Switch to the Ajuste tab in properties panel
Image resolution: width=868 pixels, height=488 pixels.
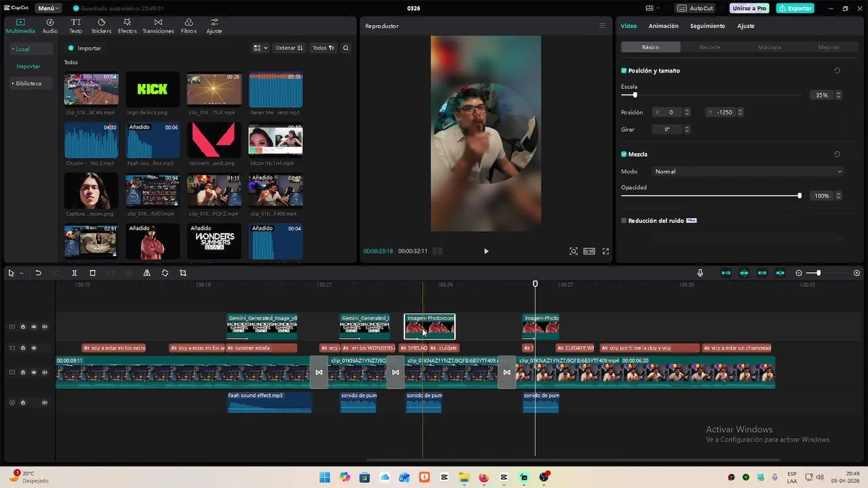(x=746, y=26)
